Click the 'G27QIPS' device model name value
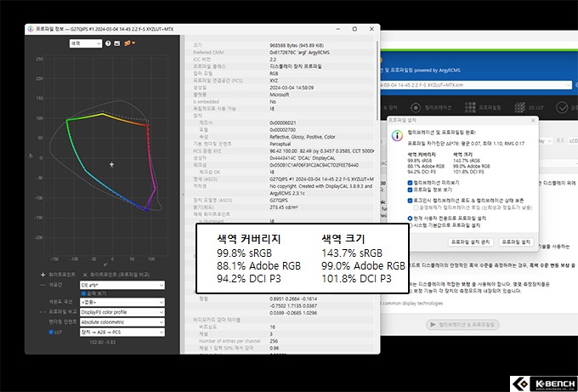The image size is (578, 392). pos(278,200)
